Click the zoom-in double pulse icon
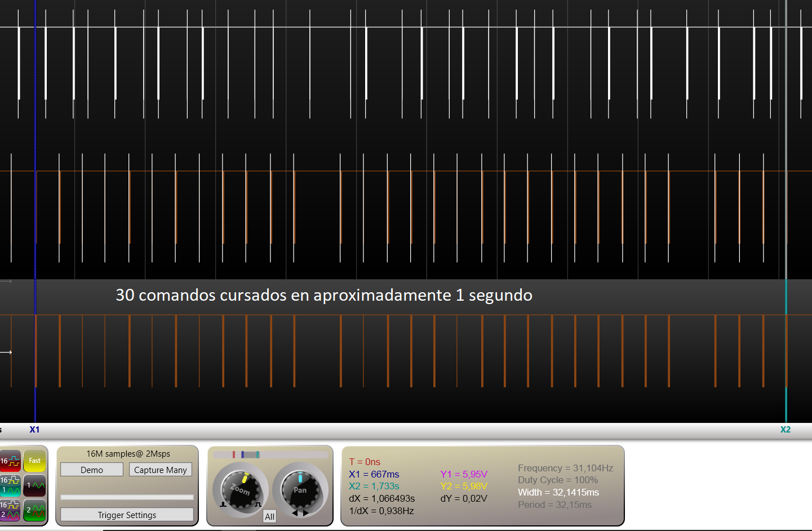Viewport: 812px width, 531px height. click(258, 505)
